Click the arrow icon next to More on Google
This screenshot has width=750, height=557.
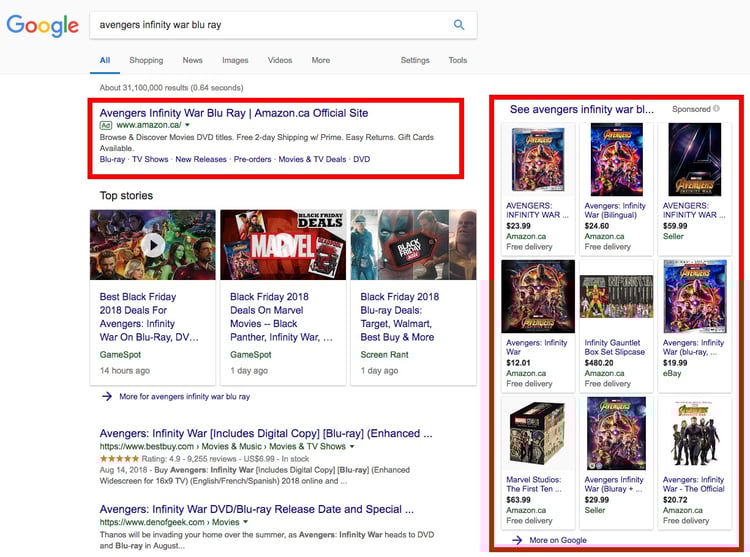pos(517,540)
